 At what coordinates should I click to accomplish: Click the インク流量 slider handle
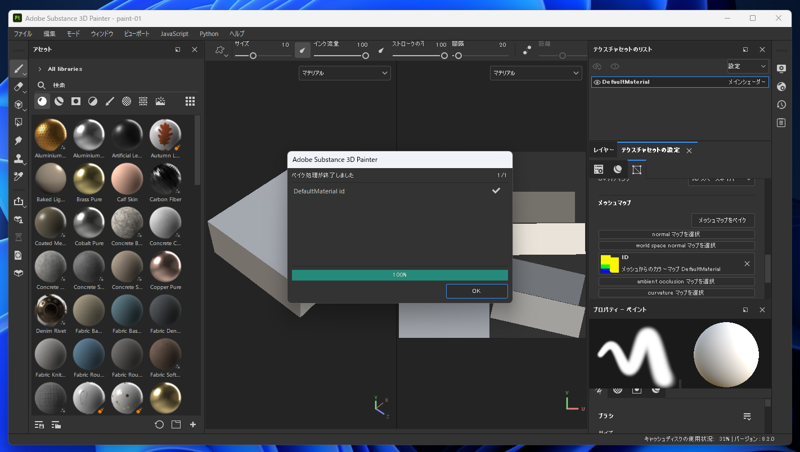pos(365,56)
